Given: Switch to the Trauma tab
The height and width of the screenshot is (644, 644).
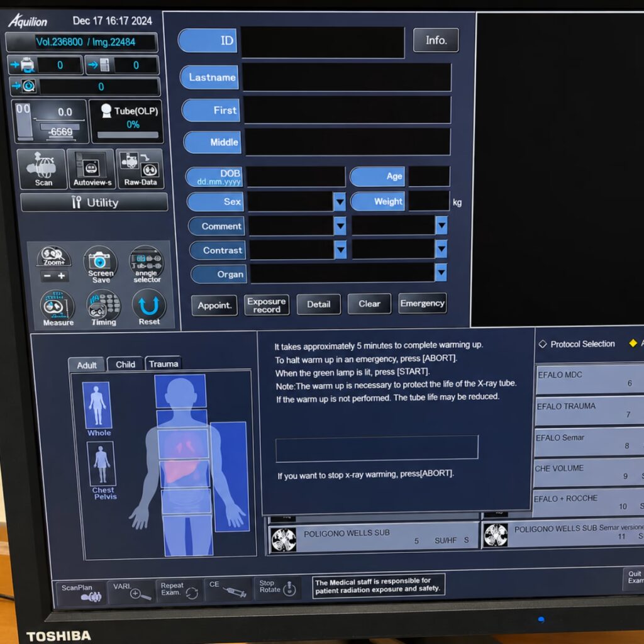Looking at the screenshot, I should [x=164, y=364].
